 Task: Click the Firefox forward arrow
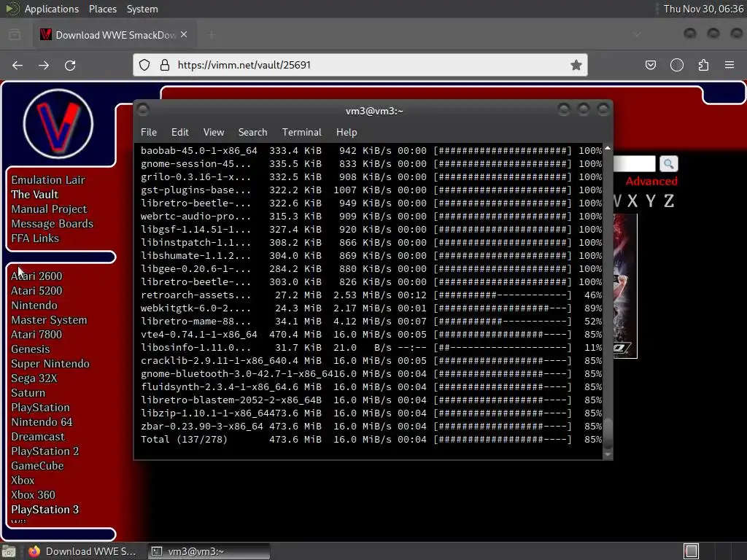point(44,65)
